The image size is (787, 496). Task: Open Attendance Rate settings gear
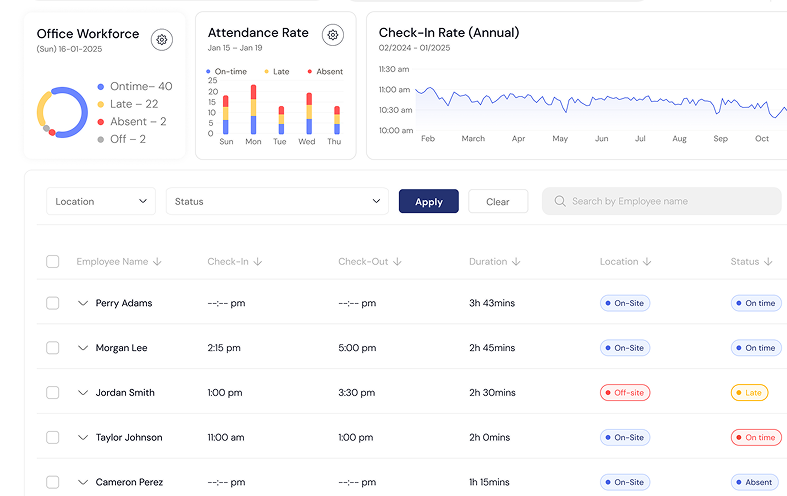pyautogui.click(x=333, y=35)
